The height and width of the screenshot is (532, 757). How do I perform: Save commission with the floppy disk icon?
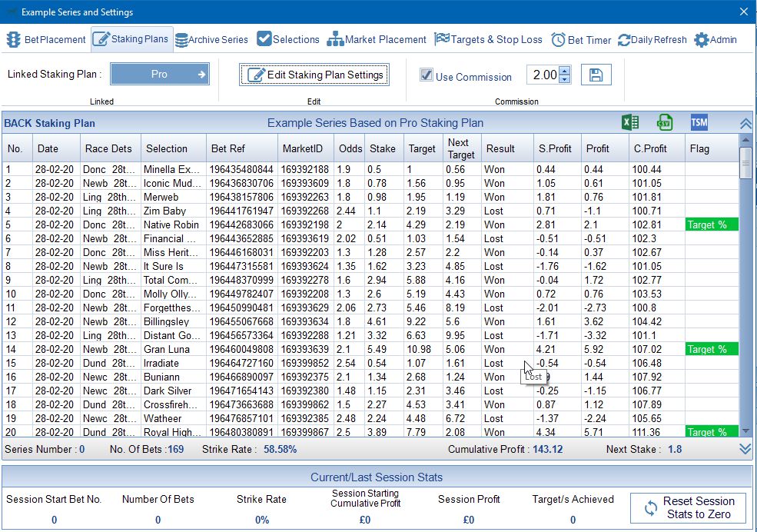tap(596, 75)
